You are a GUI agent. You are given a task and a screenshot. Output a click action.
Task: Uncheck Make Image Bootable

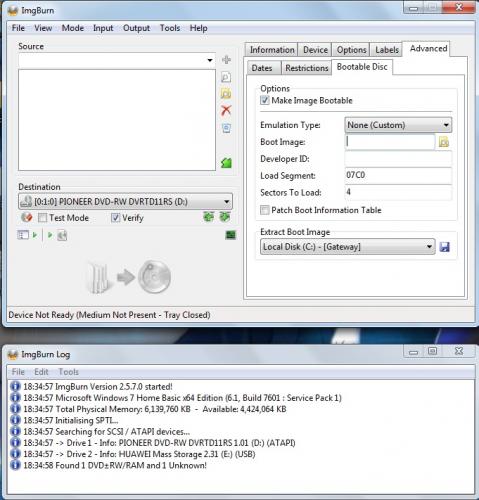(265, 100)
